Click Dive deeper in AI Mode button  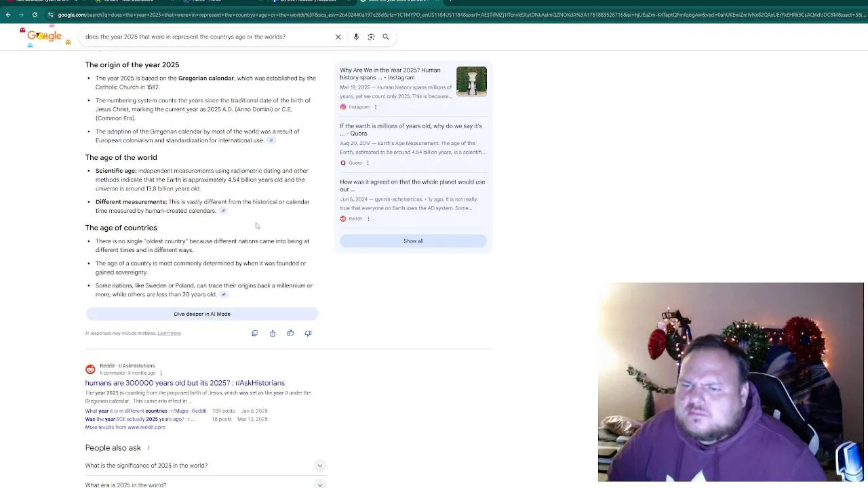click(x=202, y=314)
